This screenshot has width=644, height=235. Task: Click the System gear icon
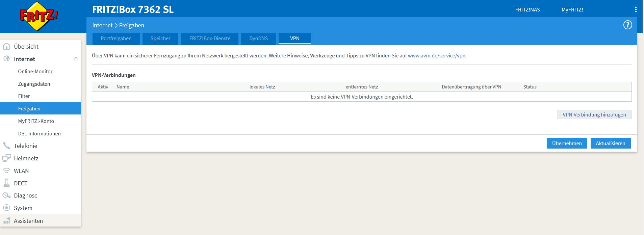pos(6,208)
